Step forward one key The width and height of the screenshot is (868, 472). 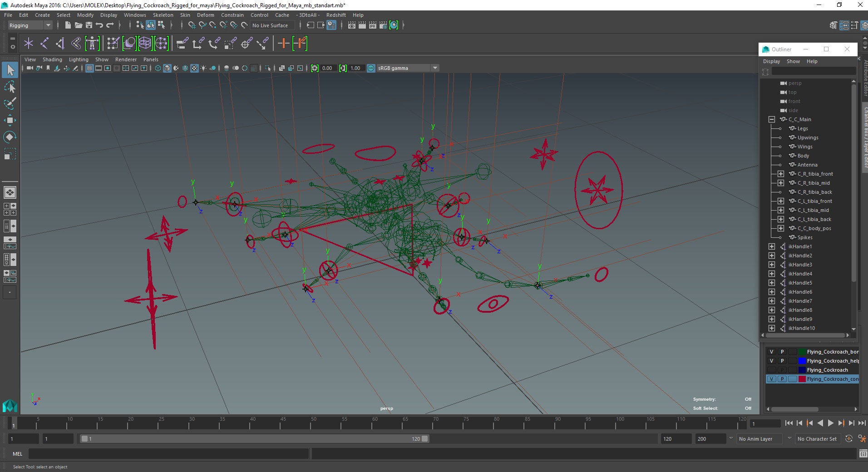coord(841,423)
